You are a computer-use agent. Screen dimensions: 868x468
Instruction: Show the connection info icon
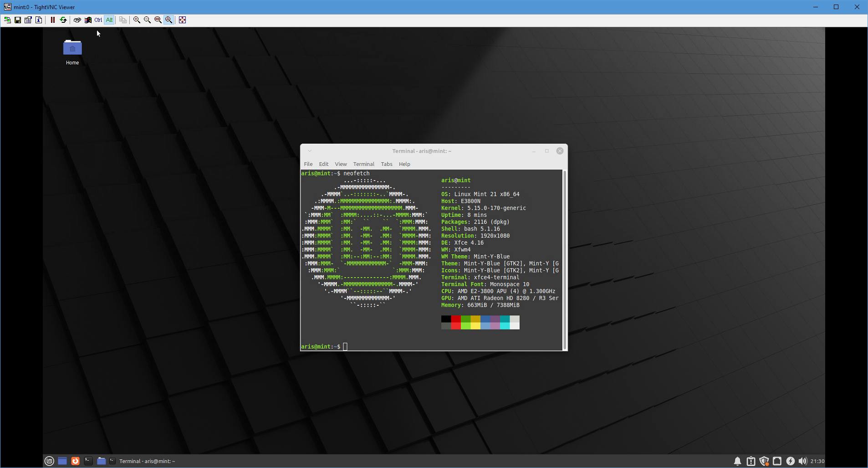39,20
